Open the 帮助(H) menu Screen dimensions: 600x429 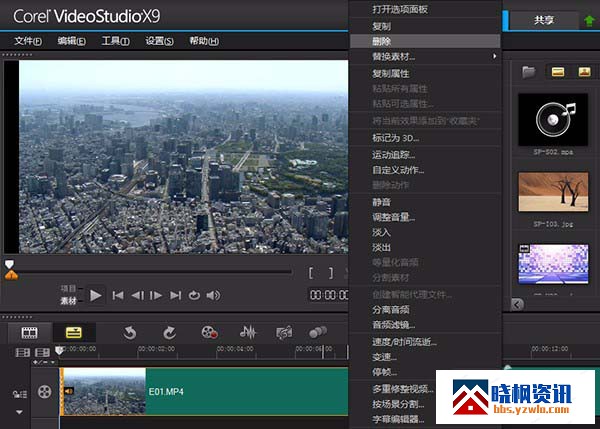click(x=204, y=41)
